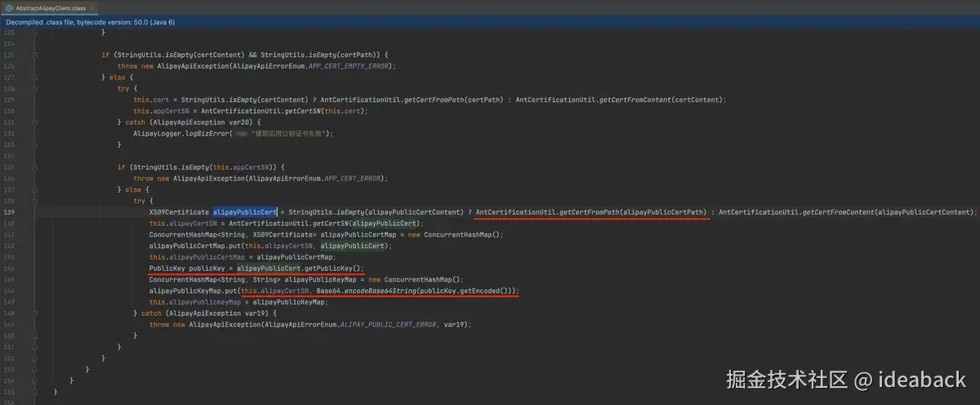The image size is (980, 405).
Task: Click the class file icon on the tab
Action: (8, 7)
